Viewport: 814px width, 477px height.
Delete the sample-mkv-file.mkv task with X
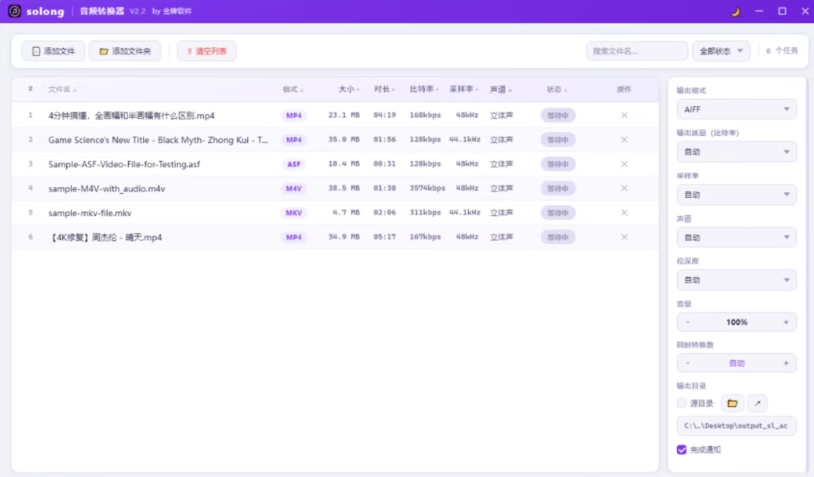pos(624,213)
